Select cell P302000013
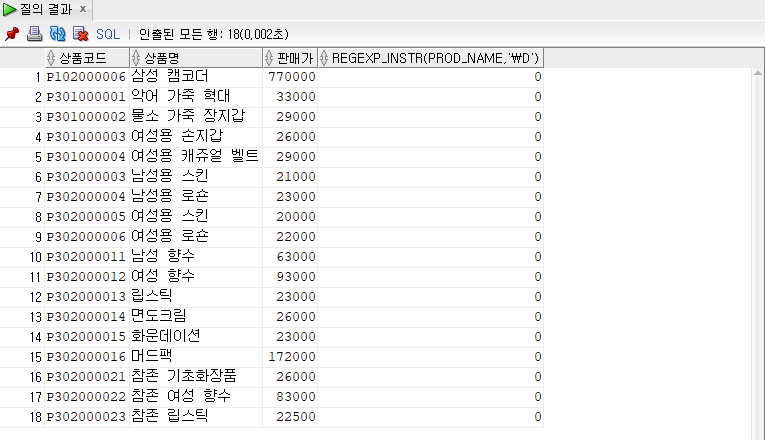The image size is (766, 440). pos(87,297)
